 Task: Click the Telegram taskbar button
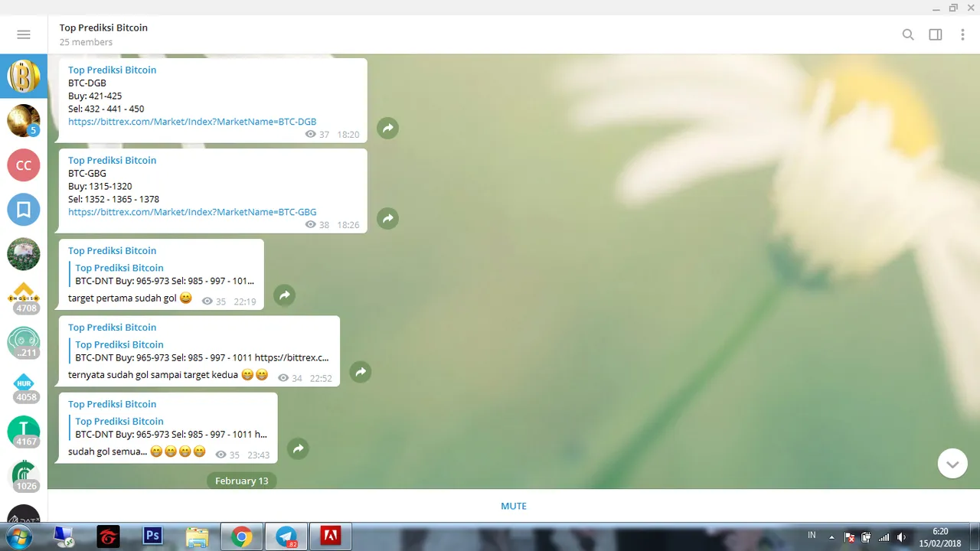pos(286,537)
